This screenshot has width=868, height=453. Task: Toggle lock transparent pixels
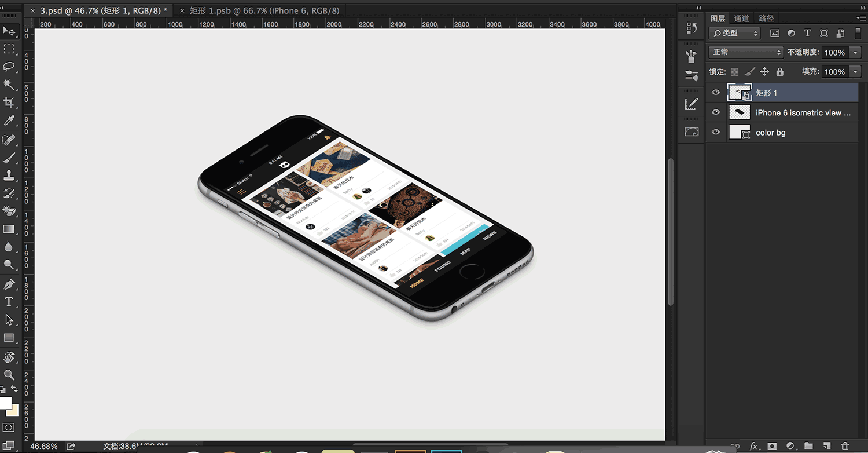coord(734,72)
